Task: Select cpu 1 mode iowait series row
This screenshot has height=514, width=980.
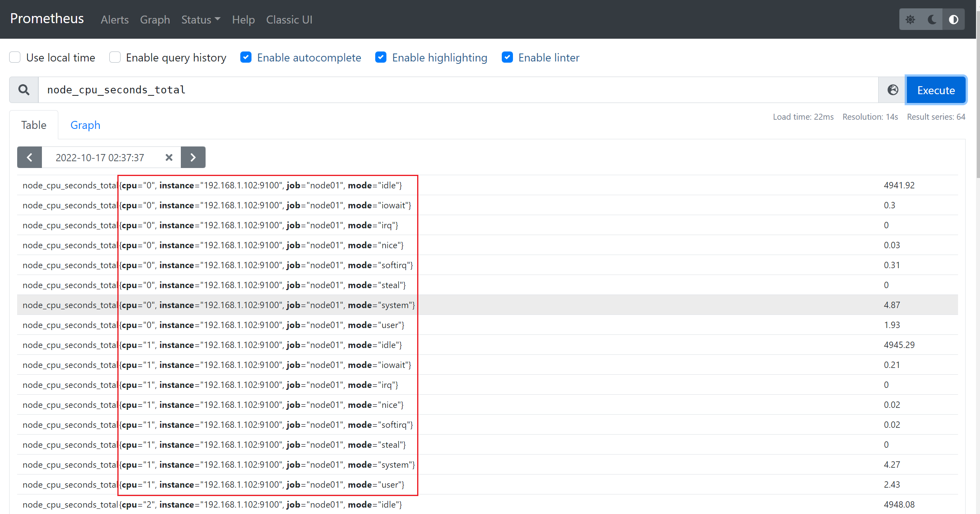Action: click(487, 365)
